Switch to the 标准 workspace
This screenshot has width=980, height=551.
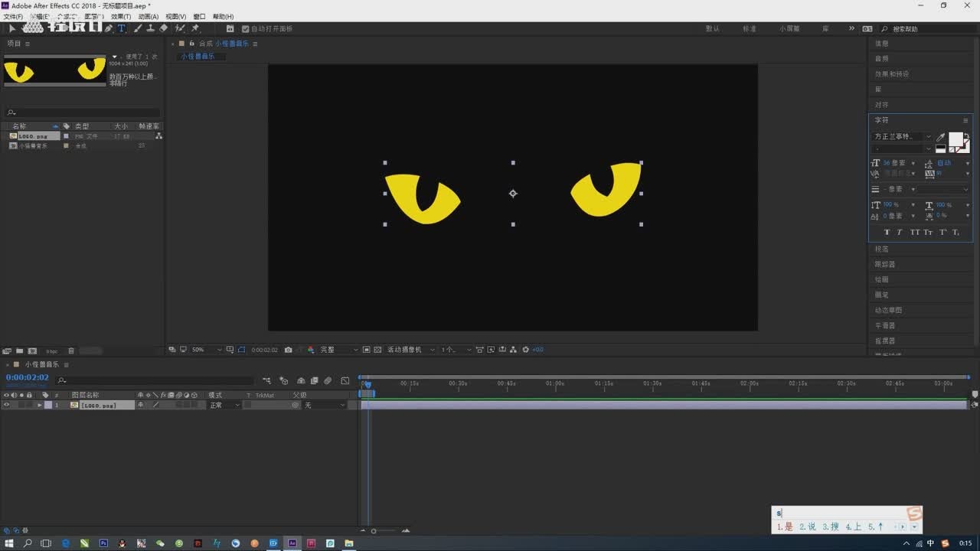[x=750, y=28]
